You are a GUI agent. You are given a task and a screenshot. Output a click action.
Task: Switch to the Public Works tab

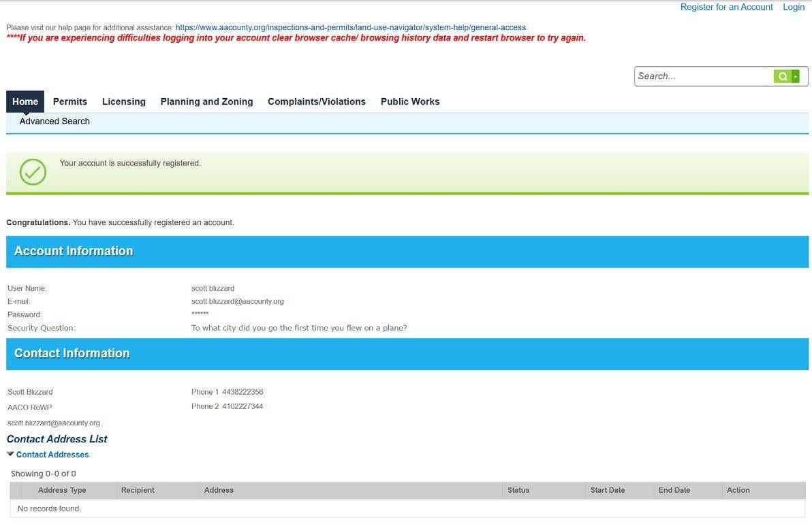tap(409, 102)
